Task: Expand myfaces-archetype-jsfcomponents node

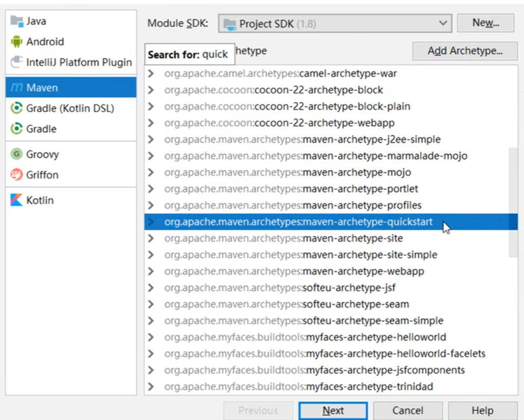Action: 151,370
